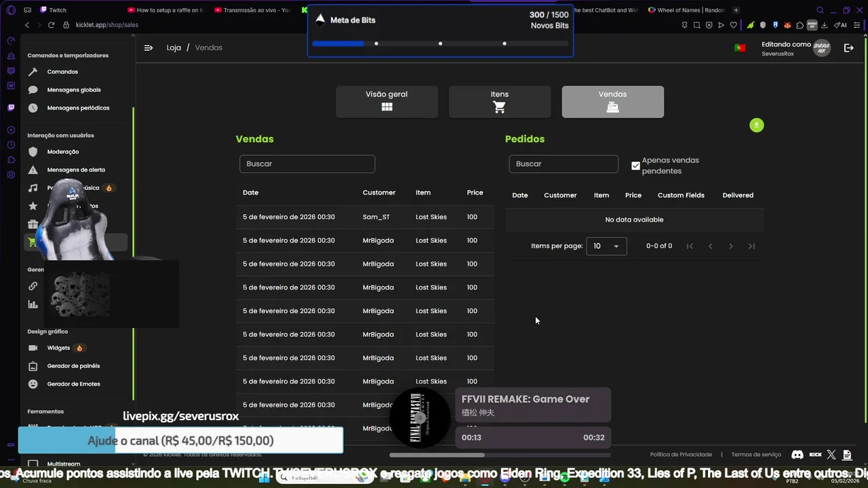Open a new browser tab with plus
This screenshot has width=868, height=488.
click(x=736, y=10)
